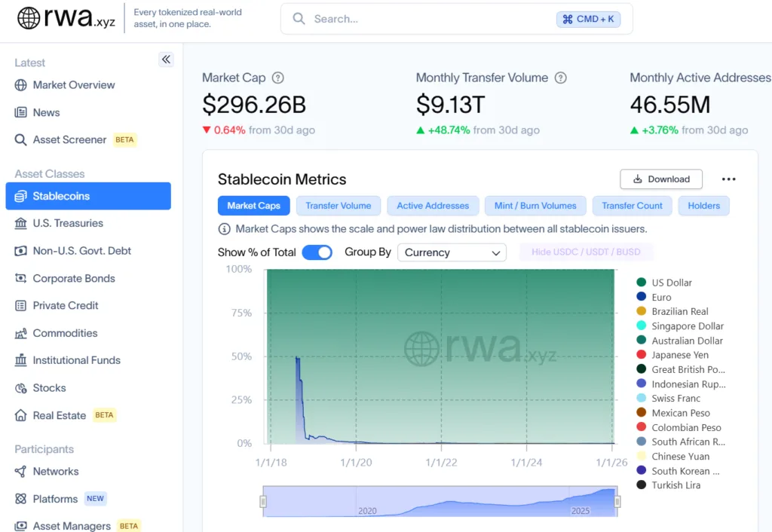Toggle Euro series in chart legend
This screenshot has height=532, width=772.
click(x=661, y=298)
